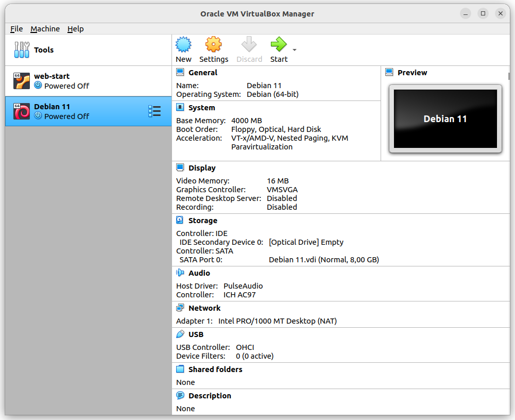Click the Storage section icon
515x420 pixels.
[x=179, y=220]
